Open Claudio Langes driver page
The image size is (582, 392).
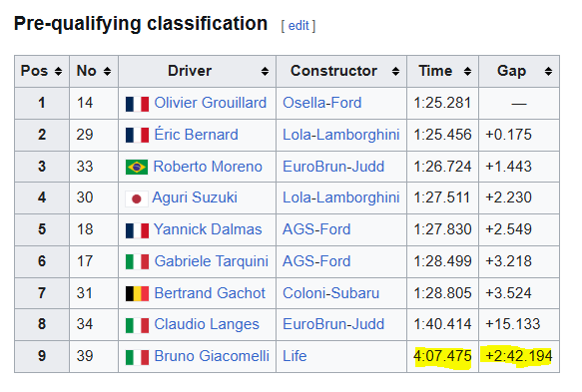click(x=207, y=324)
